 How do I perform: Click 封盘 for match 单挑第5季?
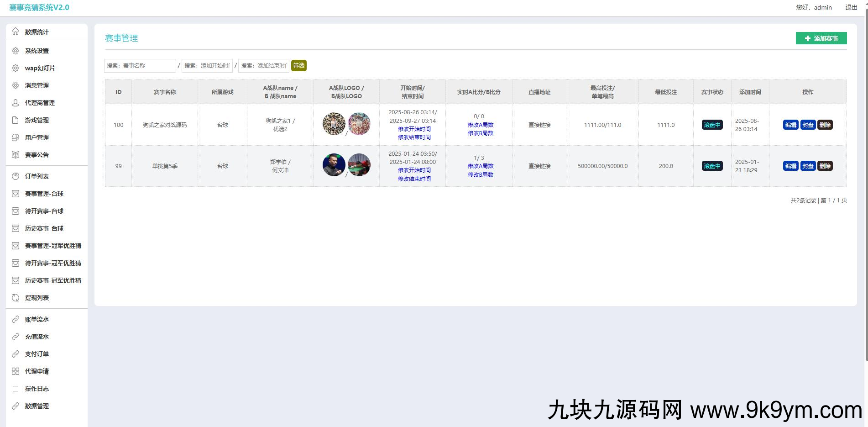point(808,166)
